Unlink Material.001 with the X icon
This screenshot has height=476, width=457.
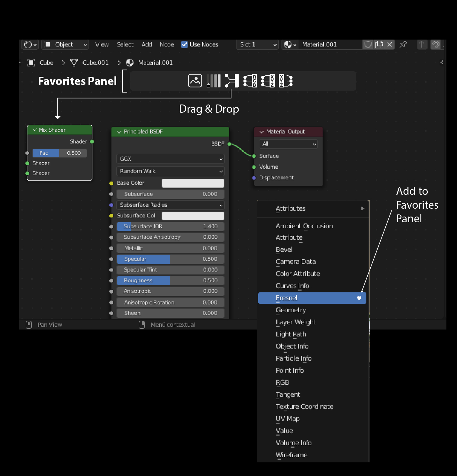coord(390,45)
